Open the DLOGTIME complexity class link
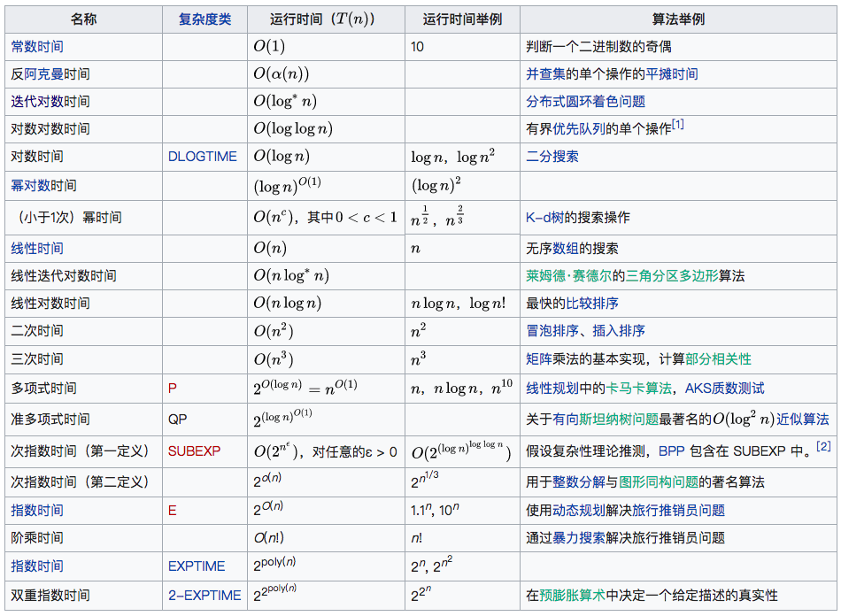The image size is (841, 616). pos(204,157)
